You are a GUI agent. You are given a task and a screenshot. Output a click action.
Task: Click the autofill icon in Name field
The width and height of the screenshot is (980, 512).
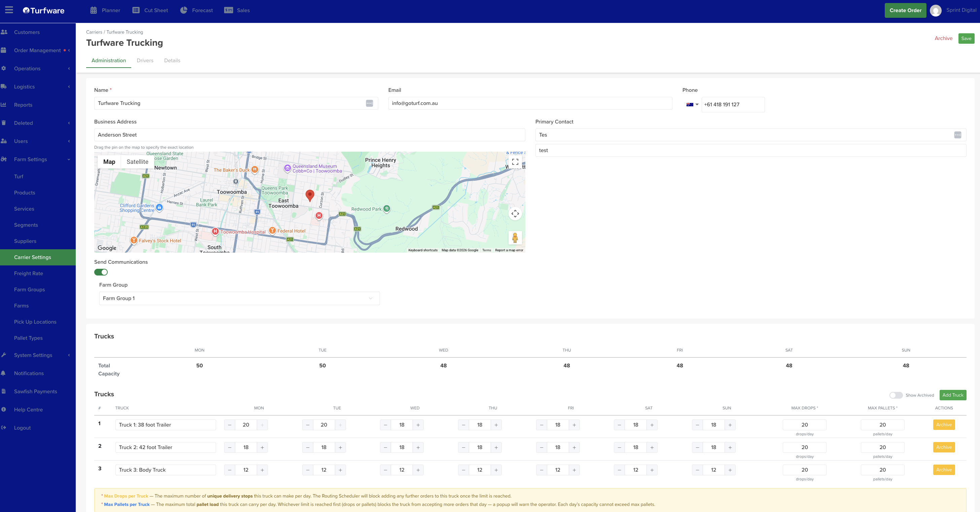(370, 104)
